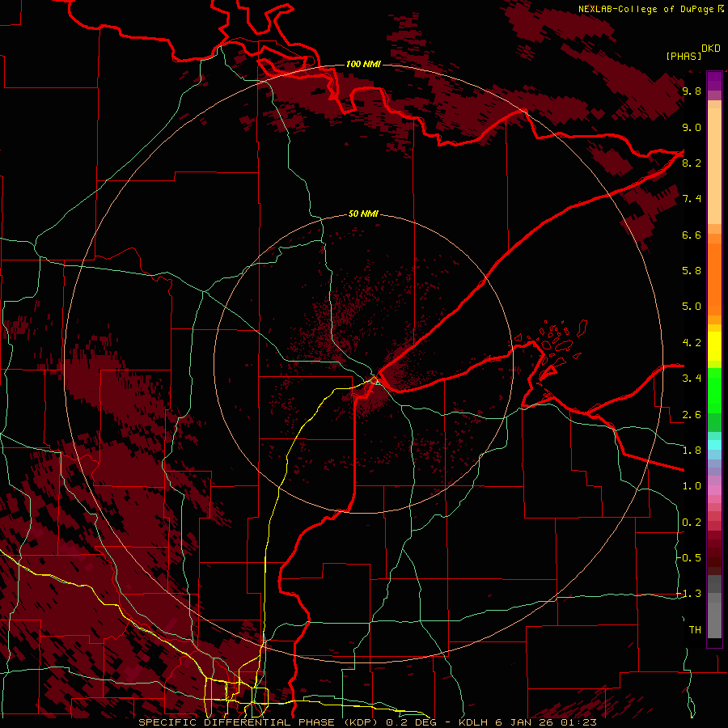
Task: Click the 9.0 scale value
Action: coord(692,128)
